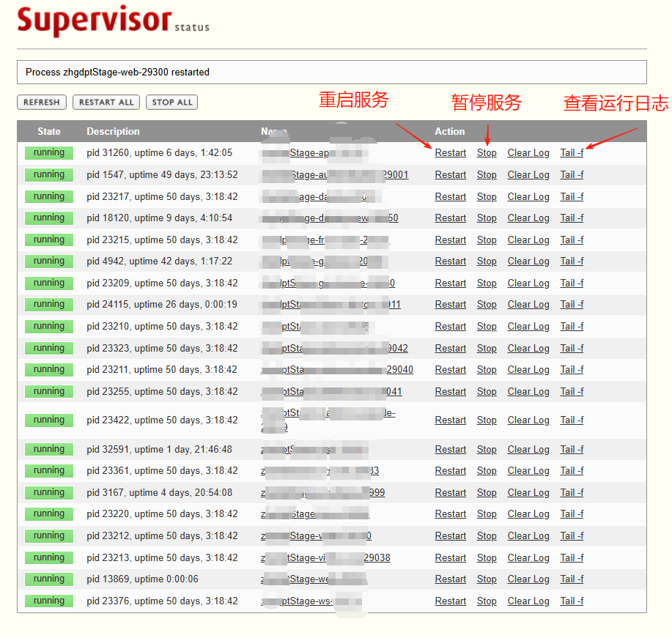
Task: Stop the process with pid 23422
Action: (486, 420)
